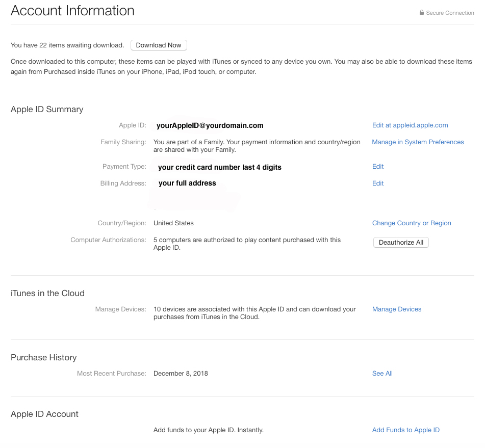Click the Deauthorize All button
Screen dimensions: 485x448
tap(401, 242)
